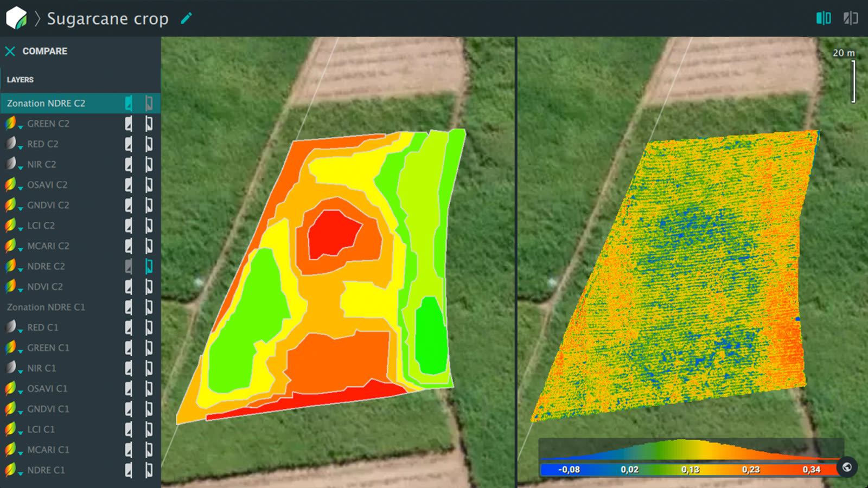
Task: Activate the split compare view icon
Action: coord(823,18)
